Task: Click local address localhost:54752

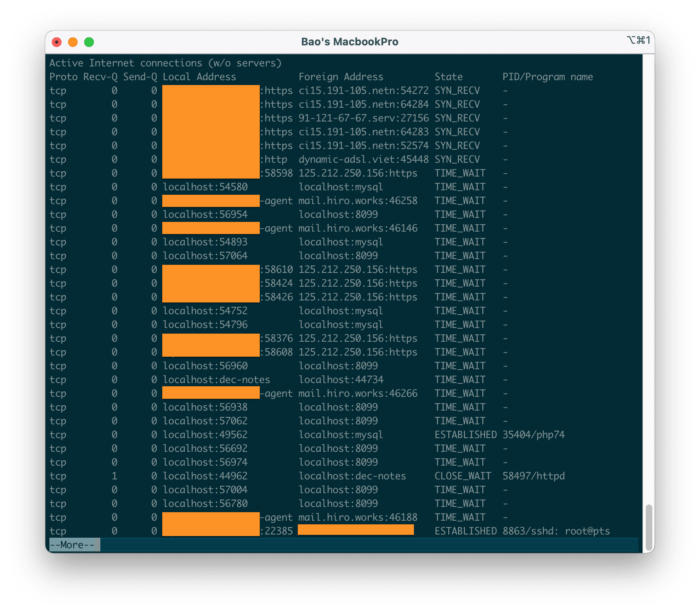Action: tap(205, 311)
